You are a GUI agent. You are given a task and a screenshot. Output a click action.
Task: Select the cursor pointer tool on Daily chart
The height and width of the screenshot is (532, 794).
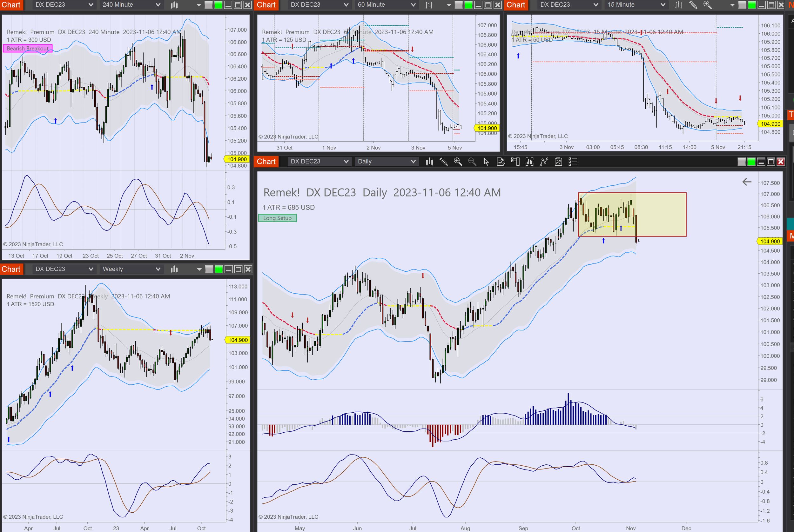coord(486,162)
